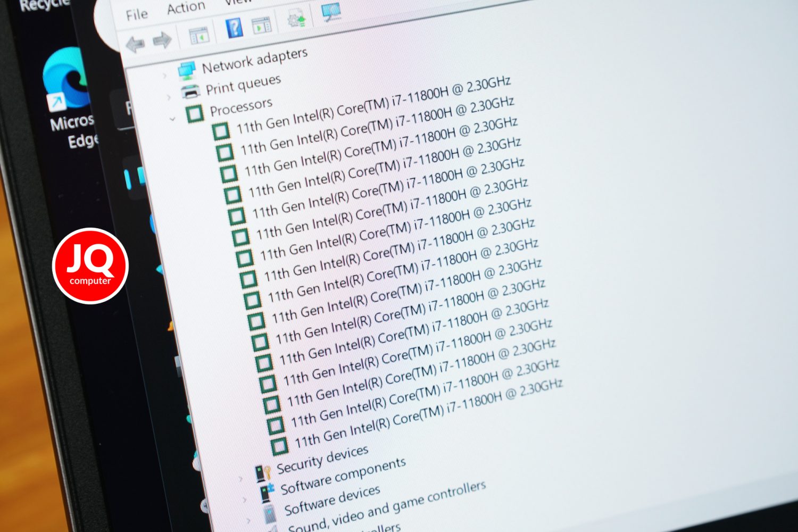Screen dimensions: 798x532
Task: Click the Forward arrow in Device Manager toolbar
Action: point(162,40)
